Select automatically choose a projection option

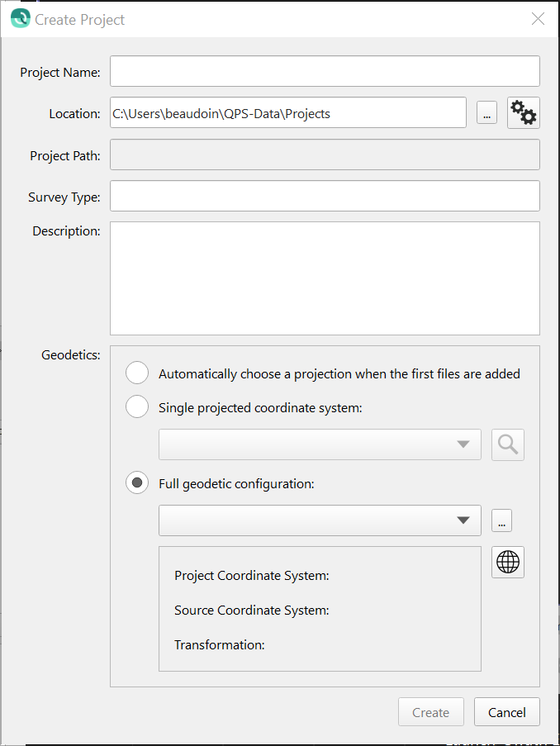(x=137, y=373)
